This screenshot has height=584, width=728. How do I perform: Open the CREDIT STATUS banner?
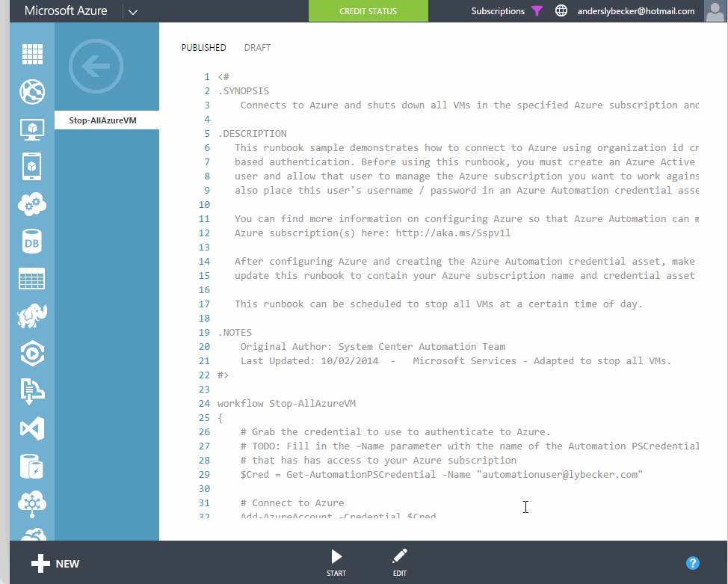[368, 11]
